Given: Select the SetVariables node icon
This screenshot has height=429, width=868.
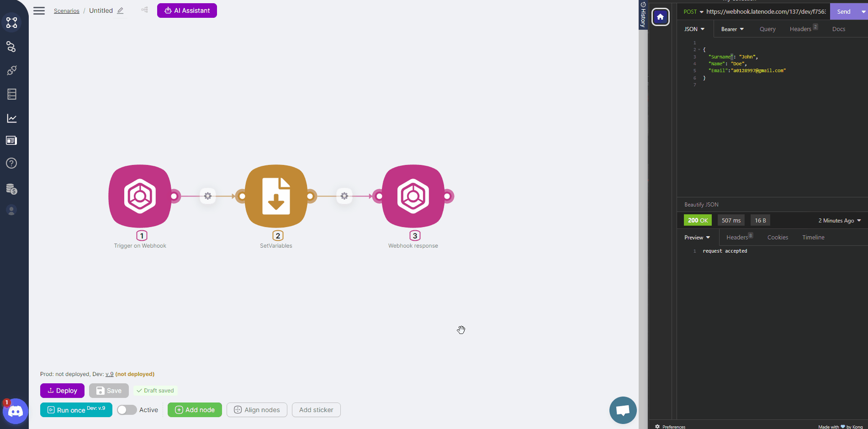Looking at the screenshot, I should [x=276, y=196].
